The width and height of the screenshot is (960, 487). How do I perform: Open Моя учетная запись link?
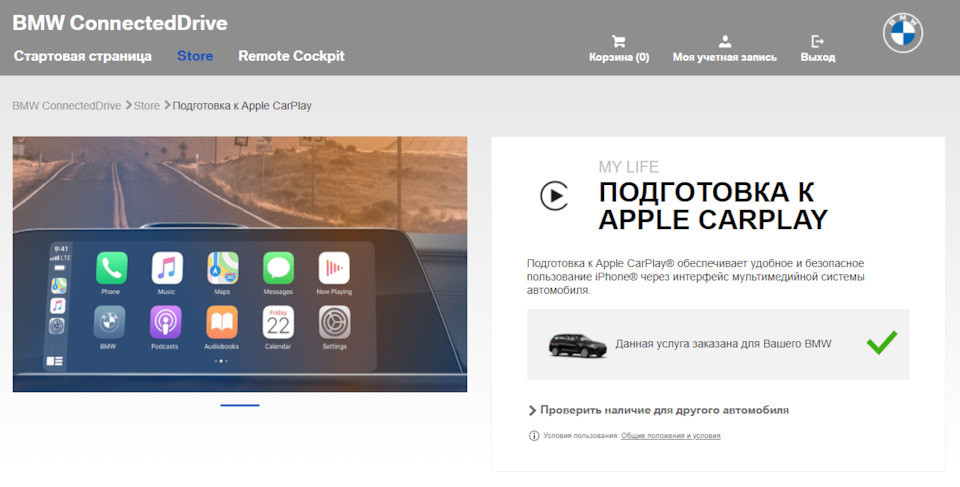point(725,57)
